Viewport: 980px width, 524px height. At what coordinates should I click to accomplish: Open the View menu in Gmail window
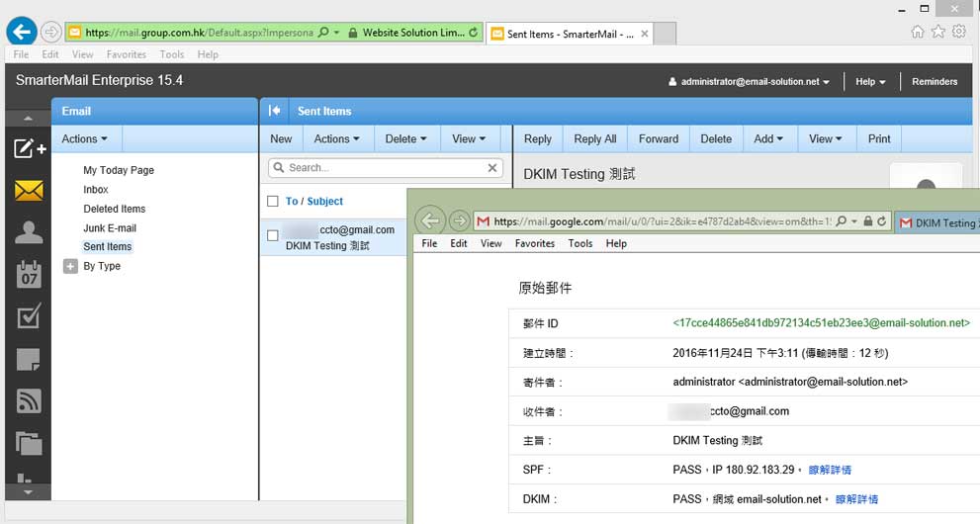(490, 243)
